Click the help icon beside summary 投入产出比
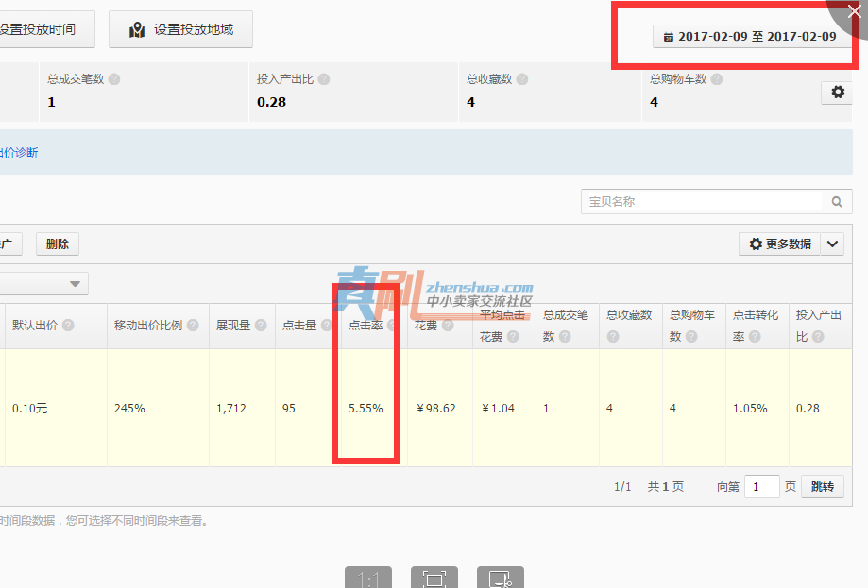 coord(324,79)
